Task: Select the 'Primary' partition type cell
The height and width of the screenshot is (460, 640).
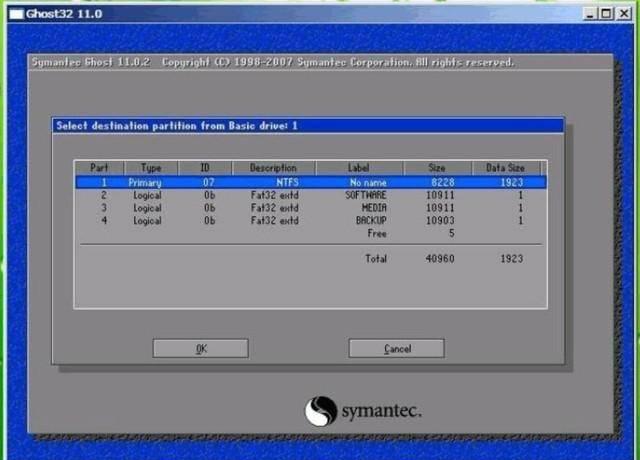Action: point(145,182)
